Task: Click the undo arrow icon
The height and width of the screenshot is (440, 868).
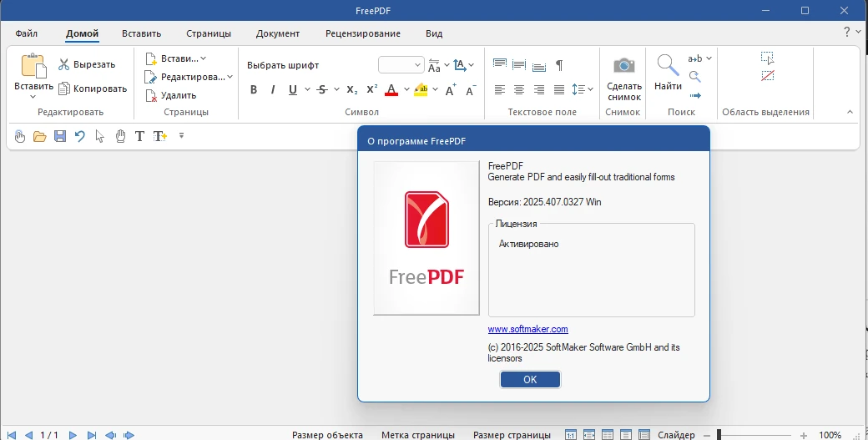Action: pos(80,136)
